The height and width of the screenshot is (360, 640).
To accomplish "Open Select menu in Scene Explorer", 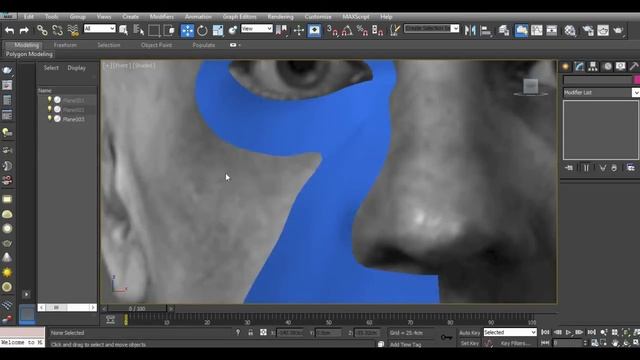I will pos(51,68).
